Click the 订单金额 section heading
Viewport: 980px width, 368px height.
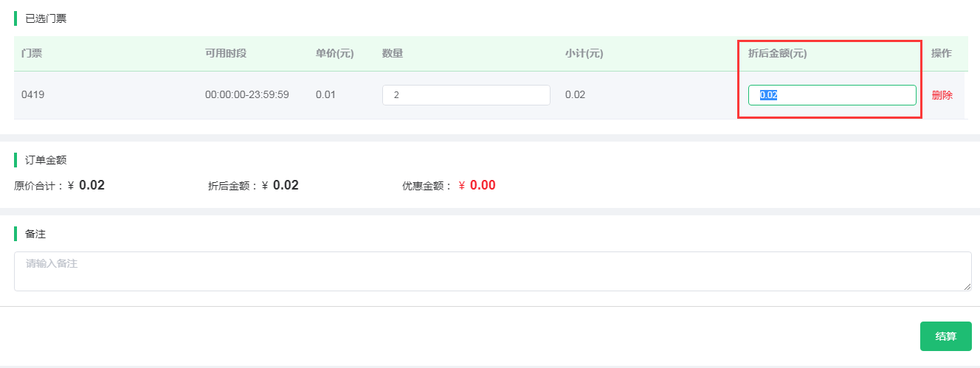[x=46, y=160]
